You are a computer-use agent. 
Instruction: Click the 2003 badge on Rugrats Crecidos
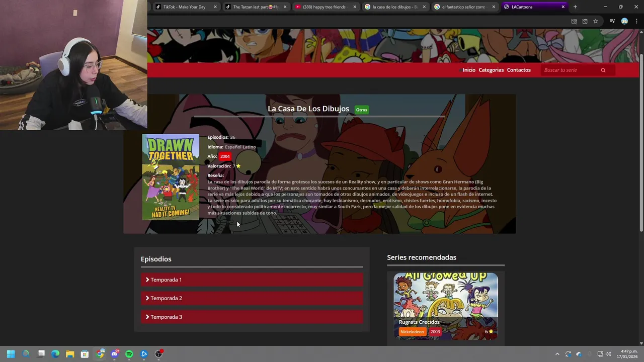coord(435,332)
